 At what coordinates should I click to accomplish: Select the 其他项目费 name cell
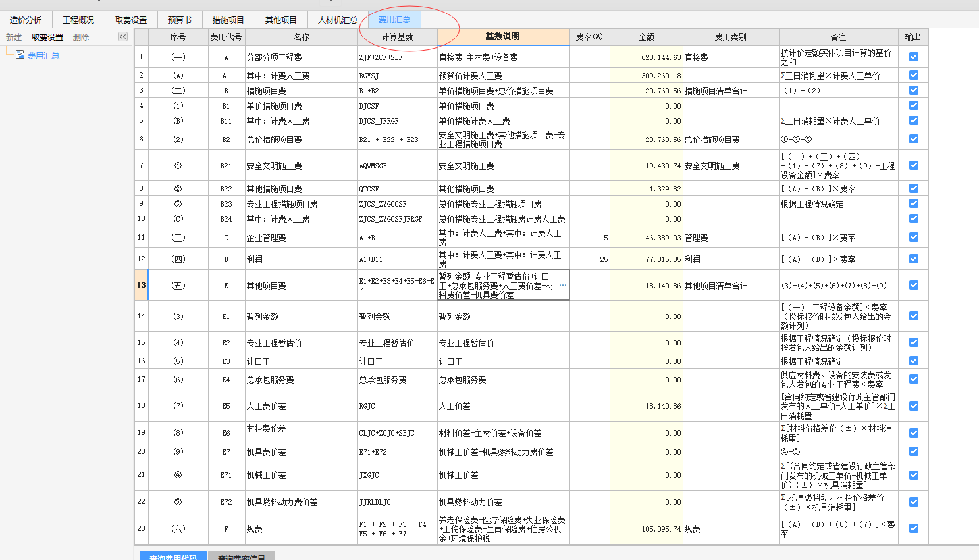coord(301,286)
